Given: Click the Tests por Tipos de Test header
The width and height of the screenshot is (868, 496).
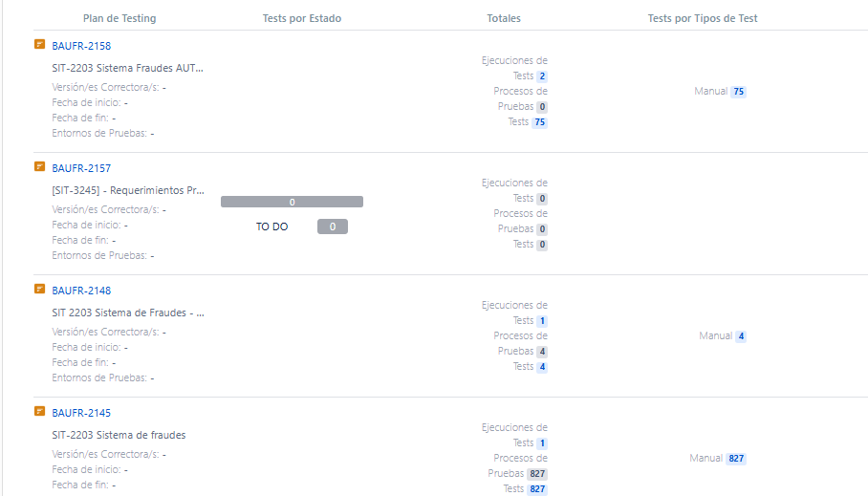Looking at the screenshot, I should [703, 18].
